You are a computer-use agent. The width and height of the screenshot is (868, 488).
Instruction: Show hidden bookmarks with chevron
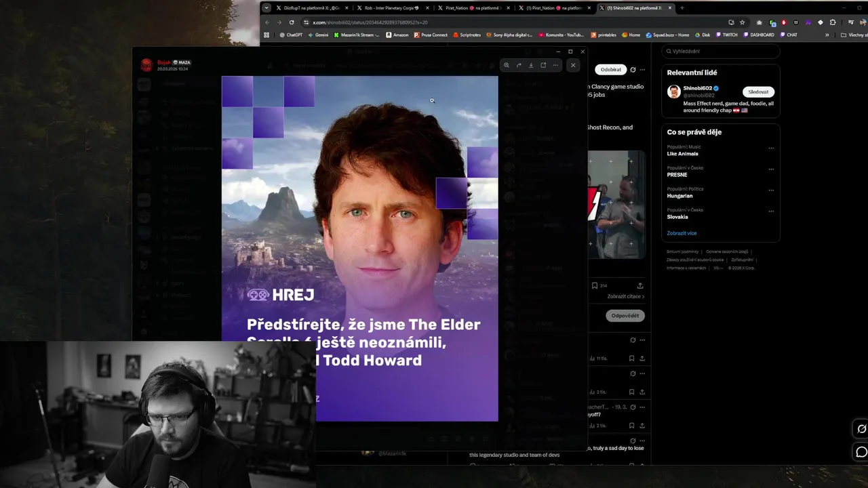click(x=827, y=35)
